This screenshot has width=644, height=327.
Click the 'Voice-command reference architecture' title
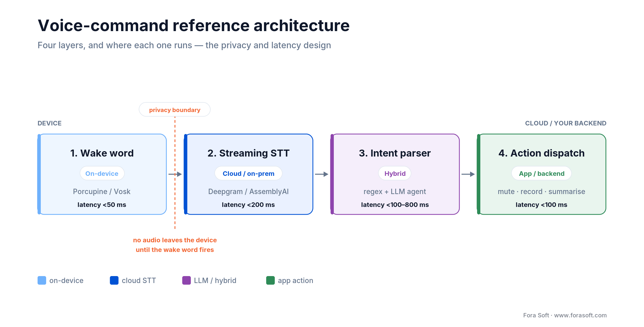pos(194,25)
